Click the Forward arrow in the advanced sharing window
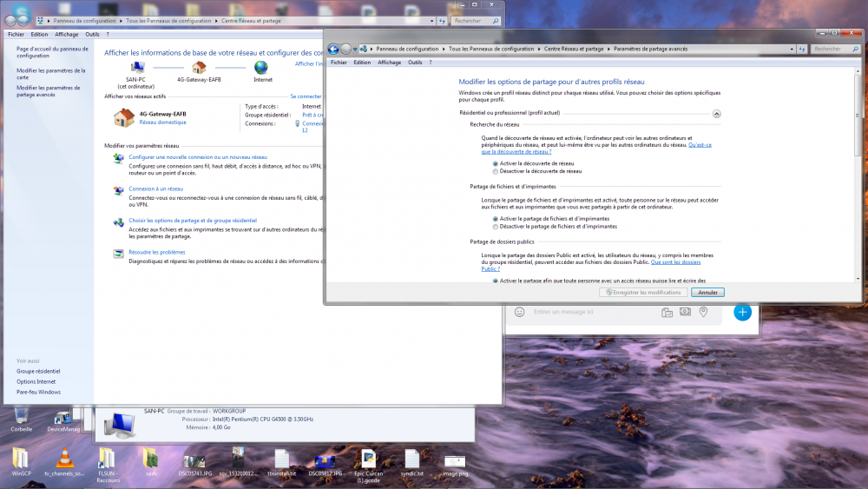This screenshot has width=868, height=489. pyautogui.click(x=346, y=49)
